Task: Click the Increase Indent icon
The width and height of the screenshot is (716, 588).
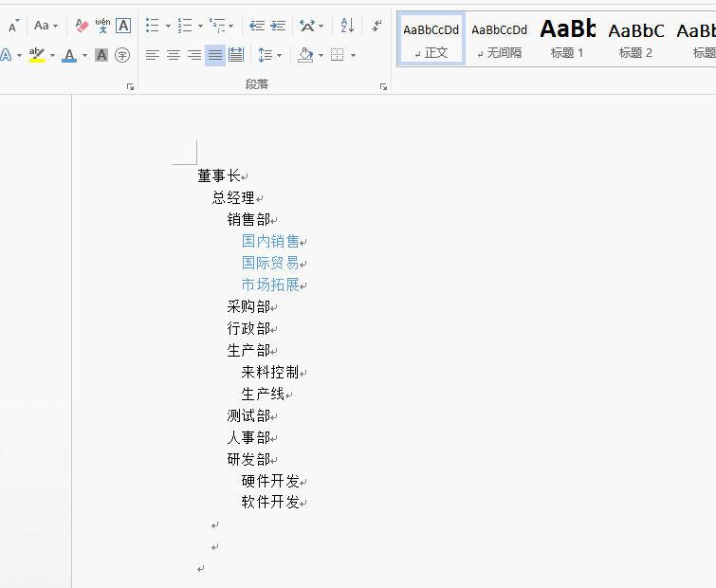Action: (278, 26)
